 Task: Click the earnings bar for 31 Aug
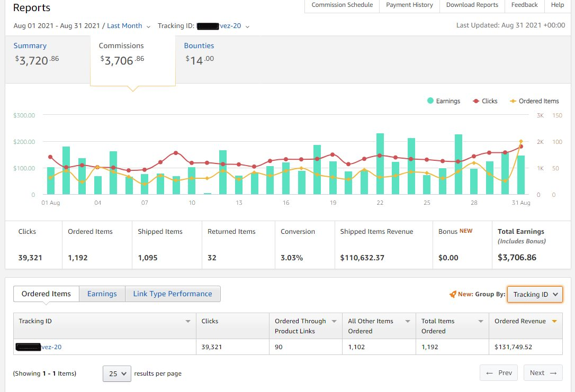[520, 175]
